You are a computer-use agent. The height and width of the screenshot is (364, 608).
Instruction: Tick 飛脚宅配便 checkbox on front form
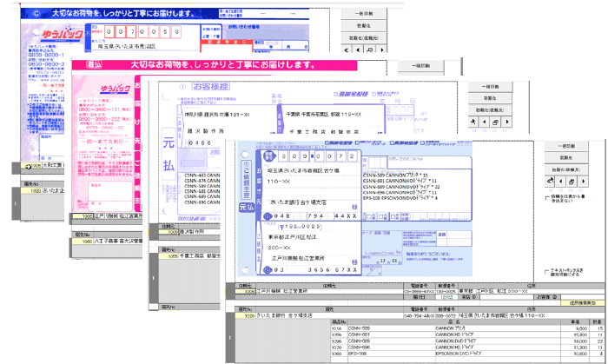pyautogui.click(x=327, y=143)
